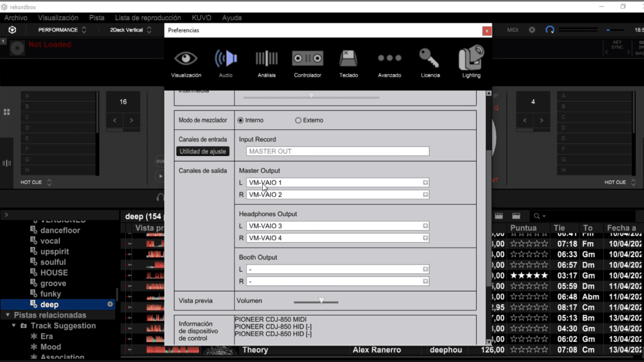This screenshot has height=362, width=644.
Task: Open the Headphones Output R dropdown (VM-VAIO 4)
Action: click(338, 238)
